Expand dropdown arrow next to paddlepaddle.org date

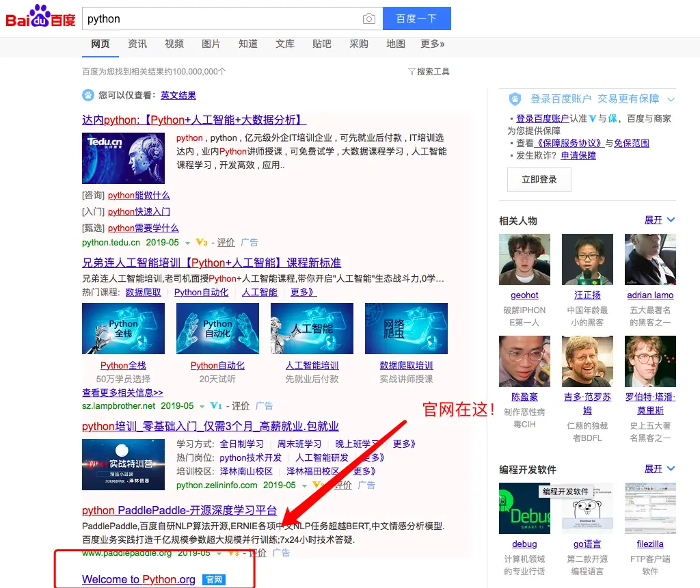(219, 554)
